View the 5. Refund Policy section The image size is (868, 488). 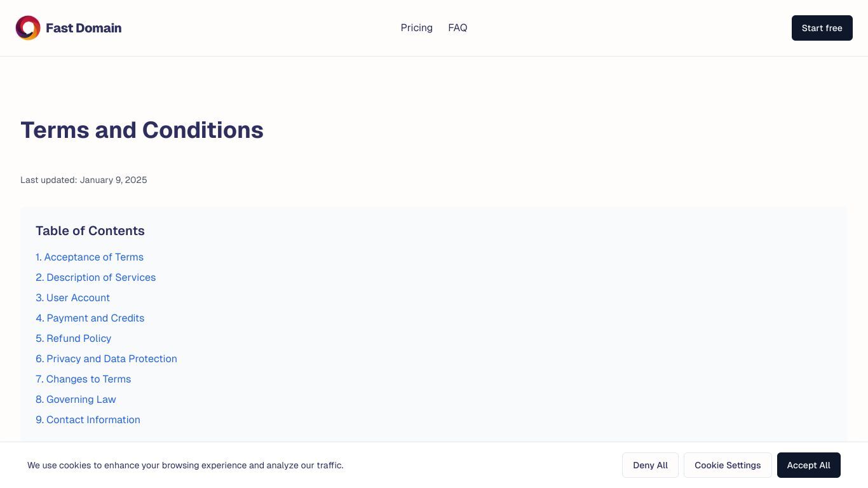tap(73, 339)
